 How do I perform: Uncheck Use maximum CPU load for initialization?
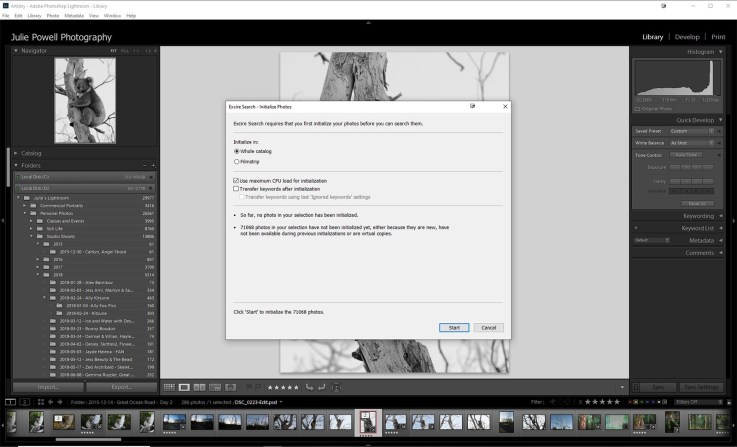[x=236, y=180]
